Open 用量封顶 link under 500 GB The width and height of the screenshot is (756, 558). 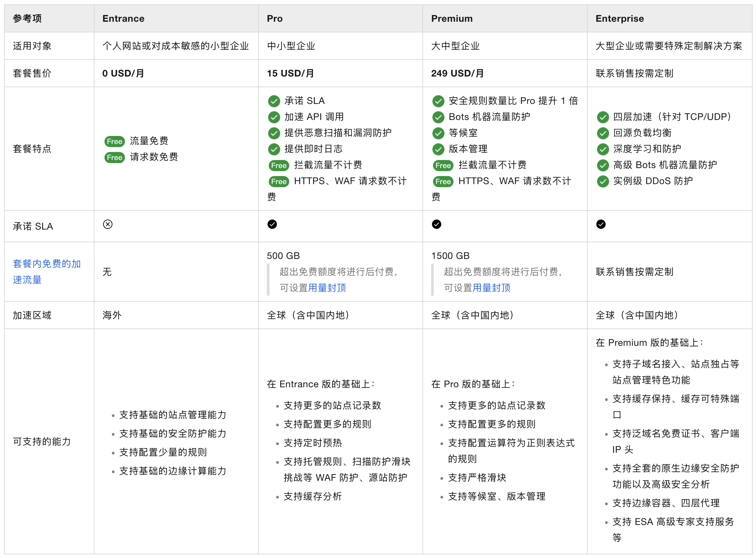327,288
